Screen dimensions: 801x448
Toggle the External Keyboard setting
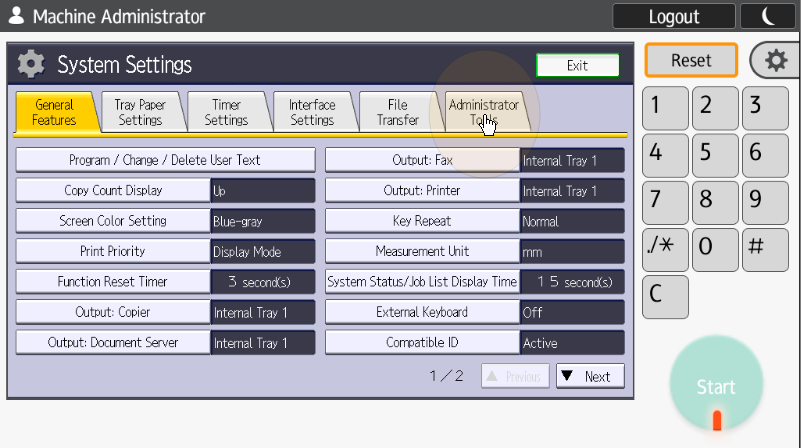point(422,312)
